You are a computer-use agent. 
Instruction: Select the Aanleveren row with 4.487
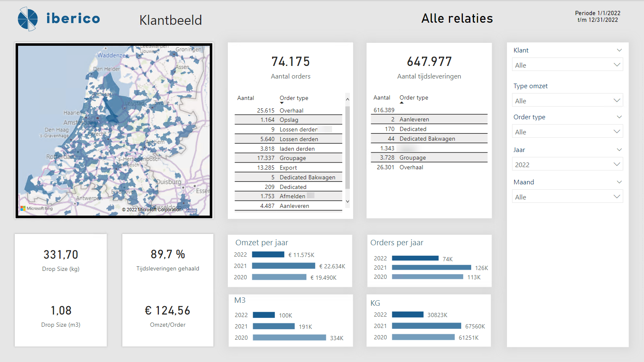pyautogui.click(x=288, y=206)
